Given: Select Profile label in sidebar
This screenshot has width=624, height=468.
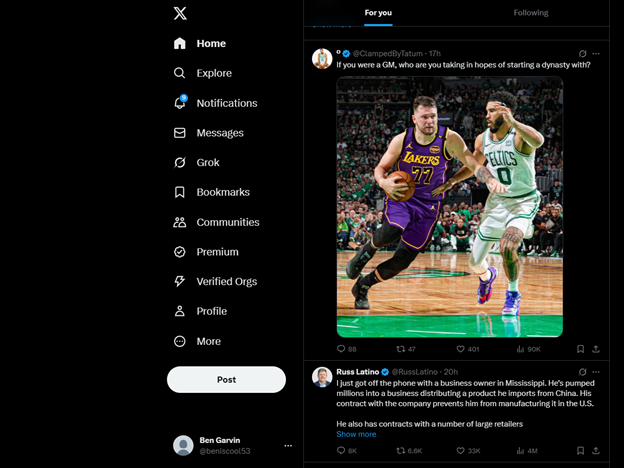Looking at the screenshot, I should pos(212,311).
